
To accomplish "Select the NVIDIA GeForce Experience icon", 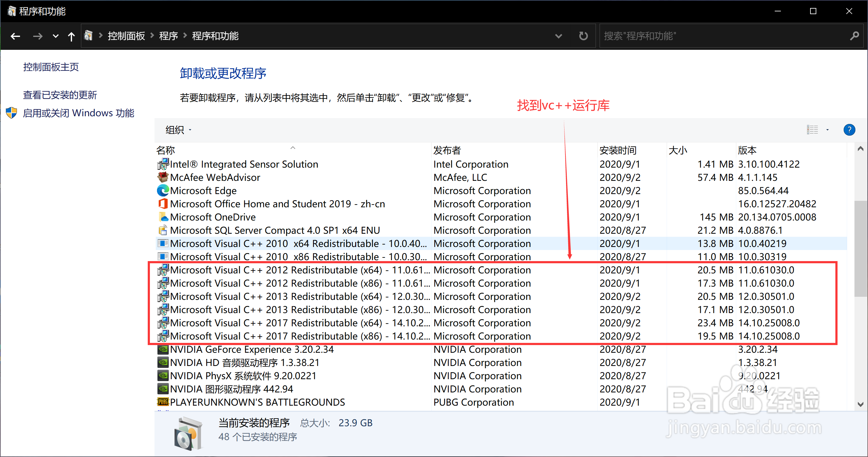I will click(163, 349).
